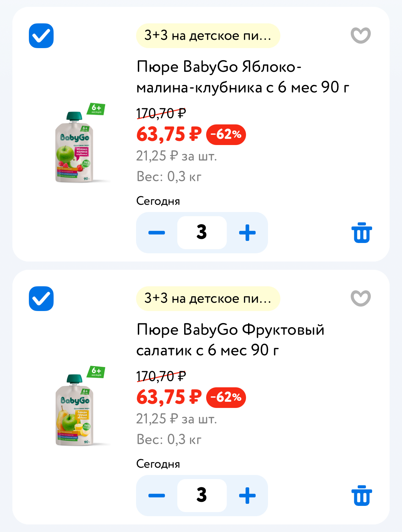Uncheck the Фруктовый салатик puree item
The width and height of the screenshot is (402, 532).
41,299
